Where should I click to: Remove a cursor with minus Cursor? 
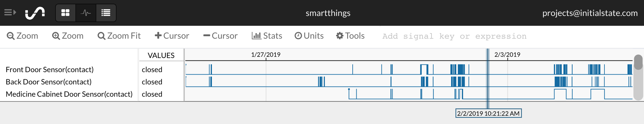pos(220,36)
